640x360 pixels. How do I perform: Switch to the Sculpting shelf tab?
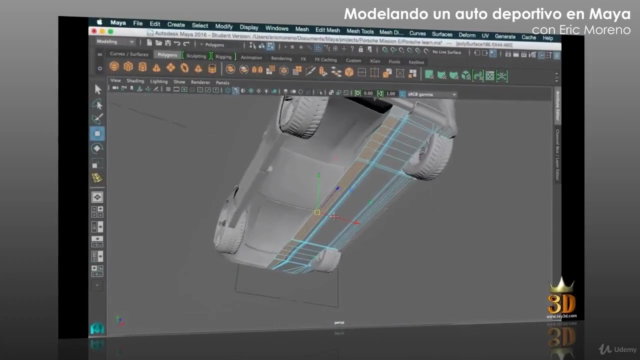click(196, 56)
